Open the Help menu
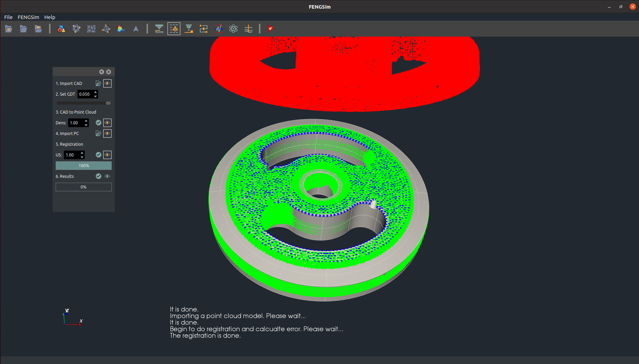This screenshot has height=364, width=639. pos(49,17)
